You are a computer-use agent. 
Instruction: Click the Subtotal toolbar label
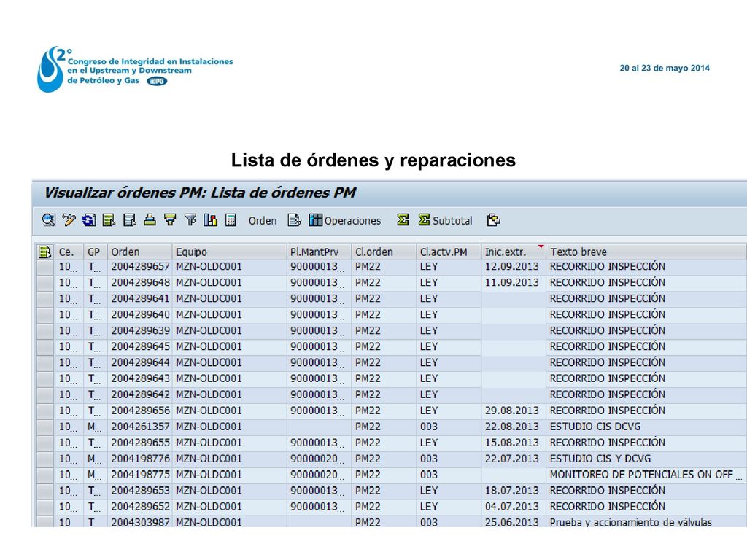tap(452, 221)
